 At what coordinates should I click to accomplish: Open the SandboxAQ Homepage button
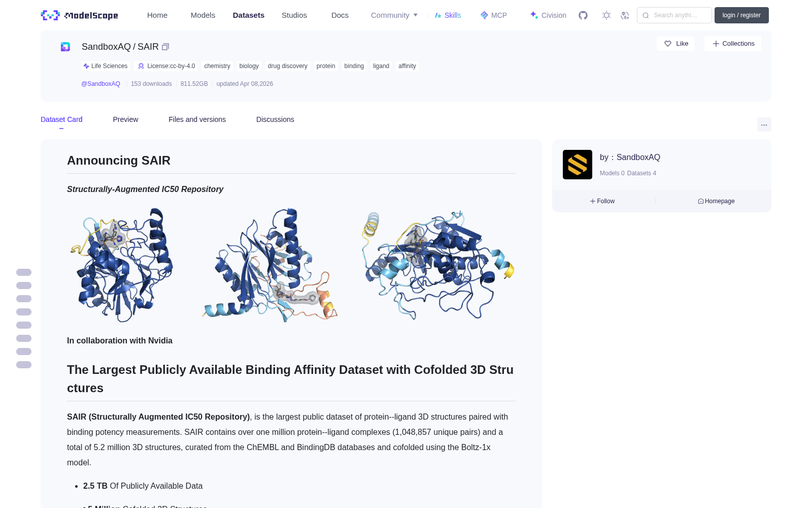(x=716, y=201)
